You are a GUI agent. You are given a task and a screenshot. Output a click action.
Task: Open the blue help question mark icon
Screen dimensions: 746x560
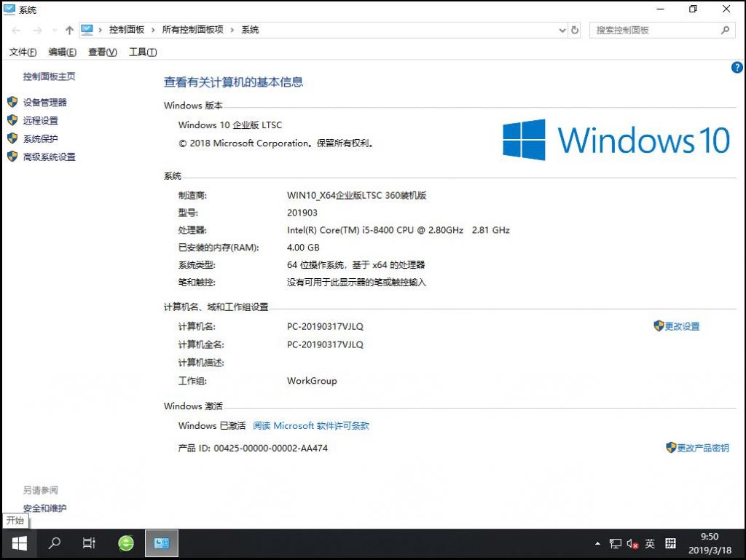737,68
